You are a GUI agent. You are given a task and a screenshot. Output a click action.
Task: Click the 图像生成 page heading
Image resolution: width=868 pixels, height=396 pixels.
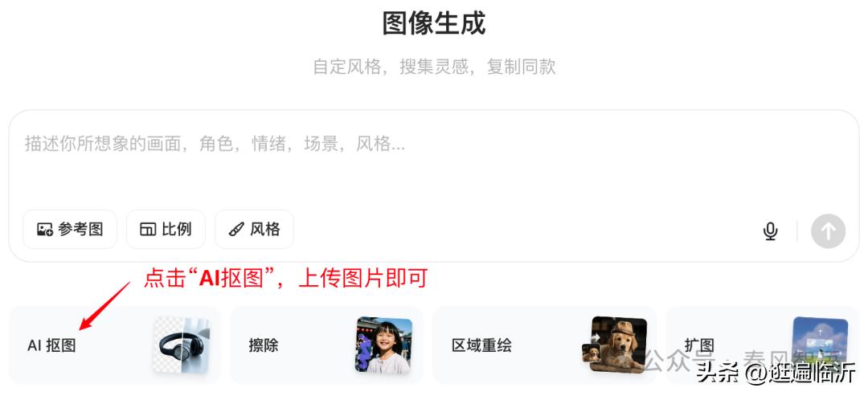[434, 24]
